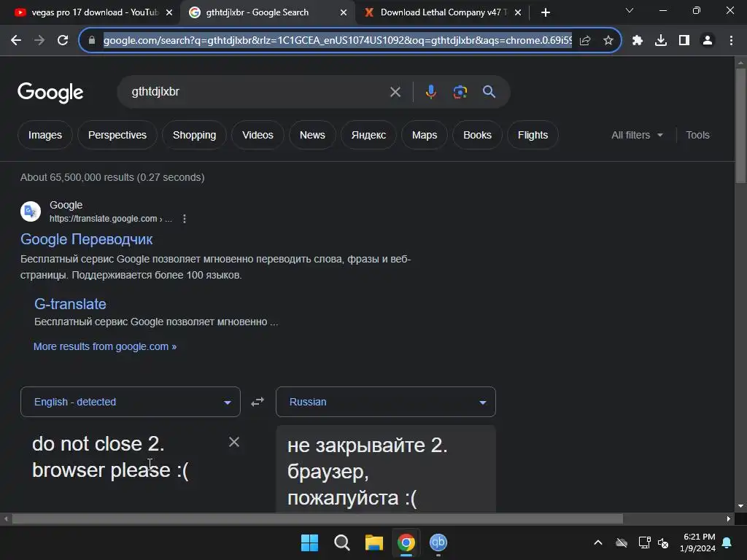This screenshot has height=560, width=747.
Task: Filter results by Books
Action: tap(477, 135)
